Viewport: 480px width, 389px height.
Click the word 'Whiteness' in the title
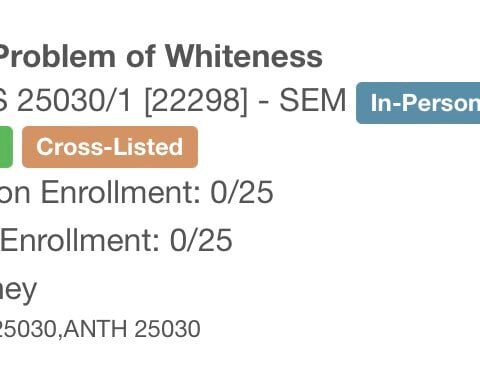click(x=244, y=56)
